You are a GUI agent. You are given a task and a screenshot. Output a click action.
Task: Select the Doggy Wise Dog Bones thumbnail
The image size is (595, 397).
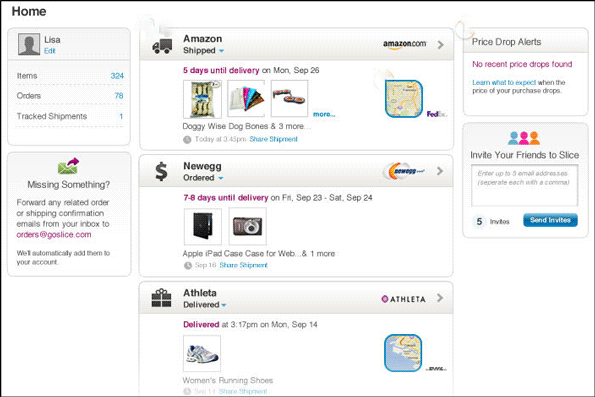202,99
